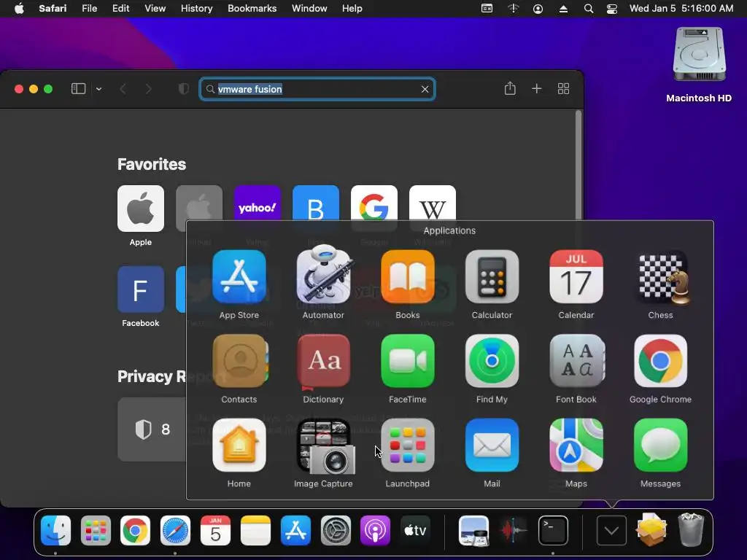Click the Applications stack chevron in the Dock

coord(612,531)
